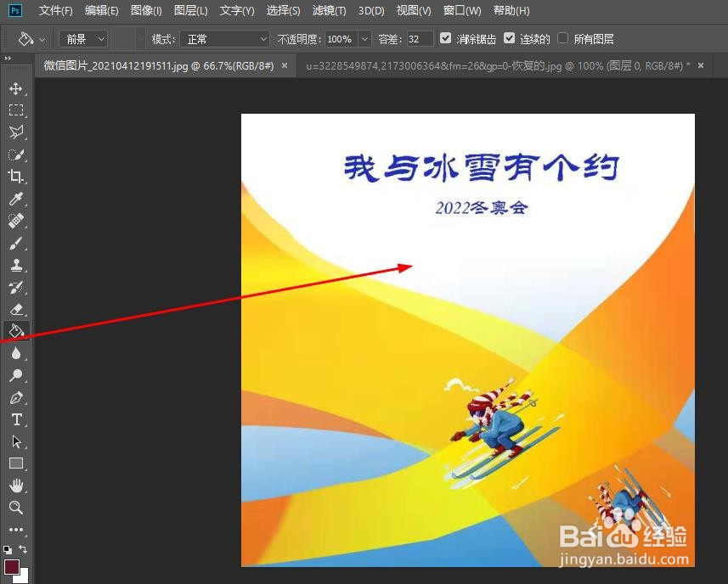Click the white area of the canvas image
This screenshot has height=584, width=728.
pos(465,246)
